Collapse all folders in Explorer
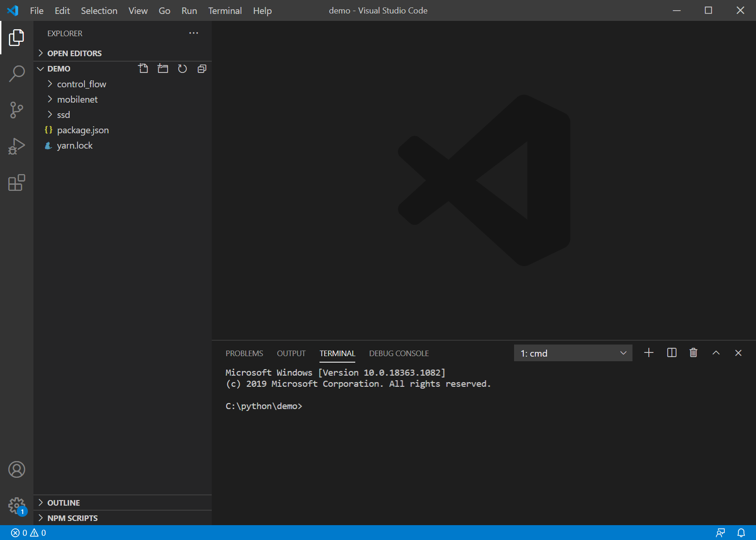Viewport: 756px width, 540px height. tap(202, 69)
